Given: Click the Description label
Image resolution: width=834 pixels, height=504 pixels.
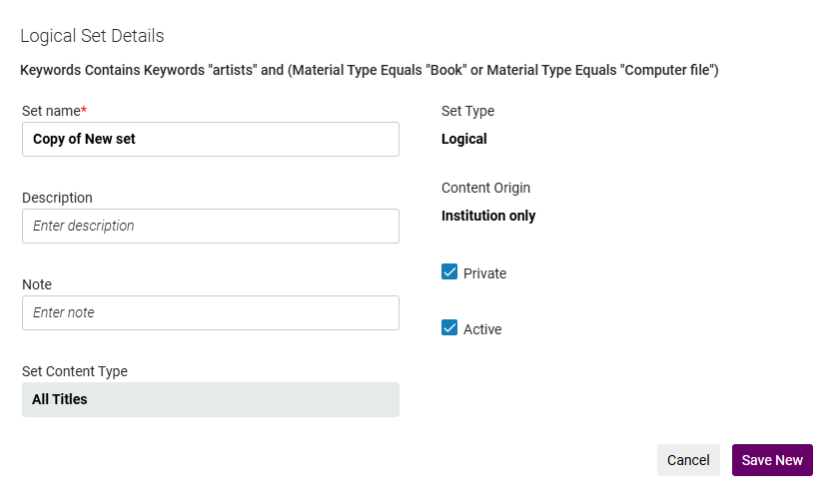Looking at the screenshot, I should click(57, 198).
